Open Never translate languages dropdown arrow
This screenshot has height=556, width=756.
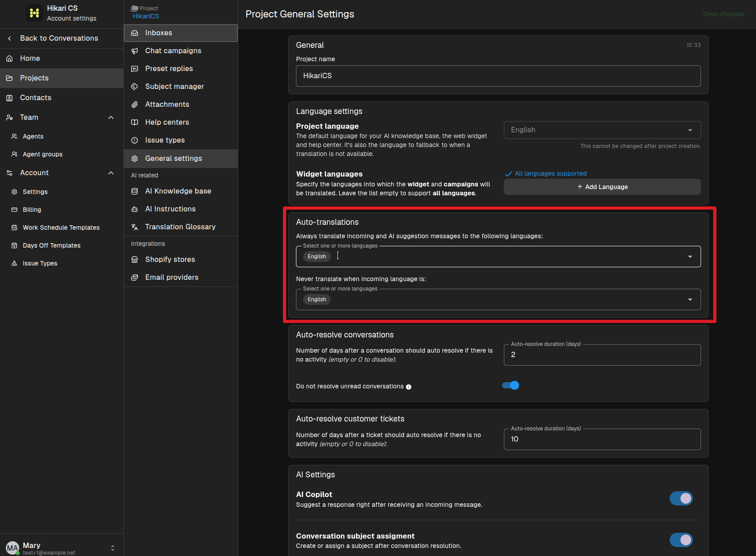pos(690,299)
